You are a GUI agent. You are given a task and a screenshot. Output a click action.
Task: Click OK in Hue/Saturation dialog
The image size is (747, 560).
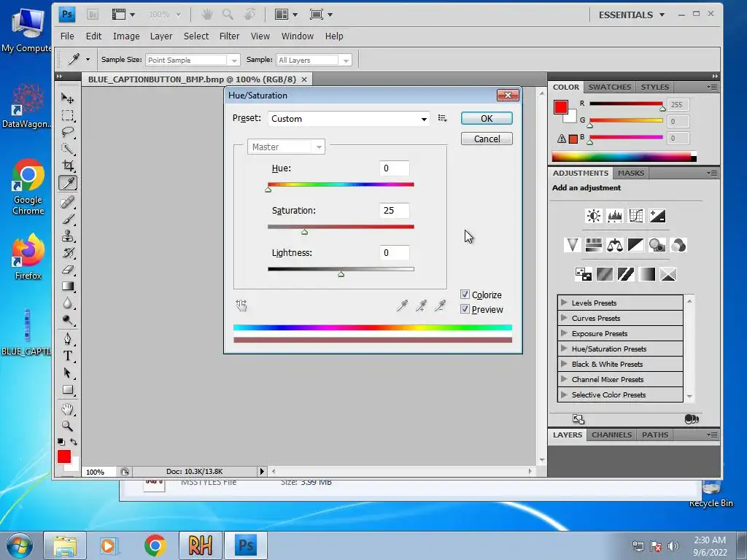pos(487,118)
